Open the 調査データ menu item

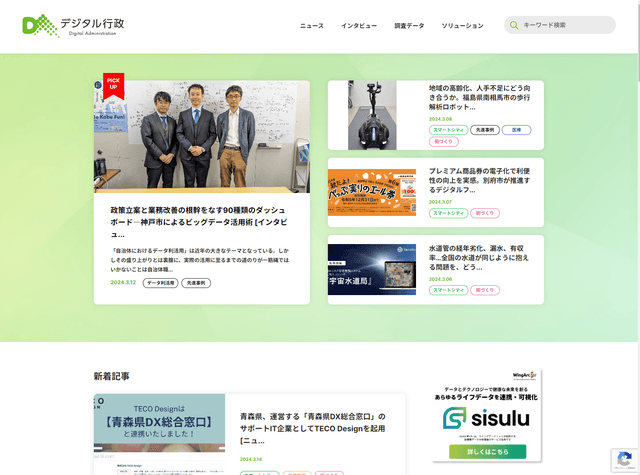point(409,26)
